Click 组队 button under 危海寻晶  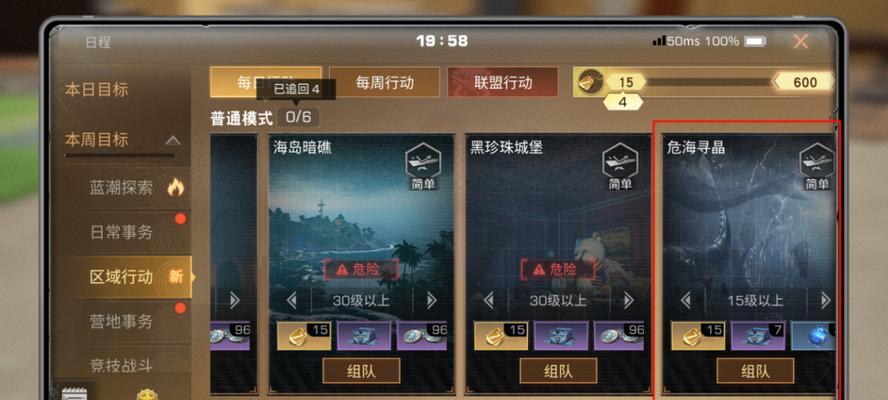click(x=755, y=371)
